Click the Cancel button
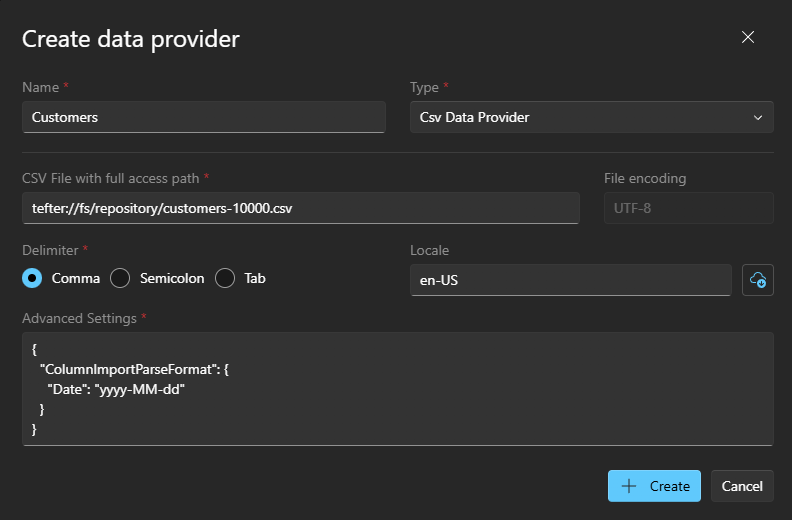 742,486
